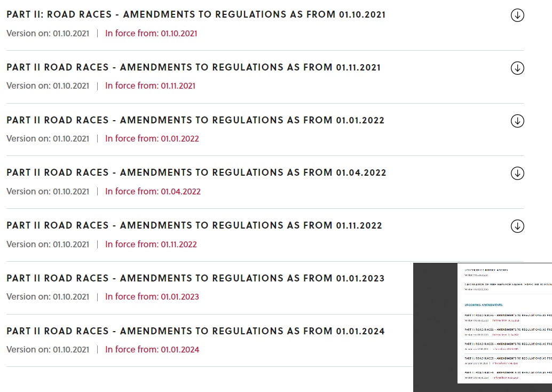
Task: Click 'Version on' text in the 01.11.2021 amendments row
Action: [x=48, y=86]
